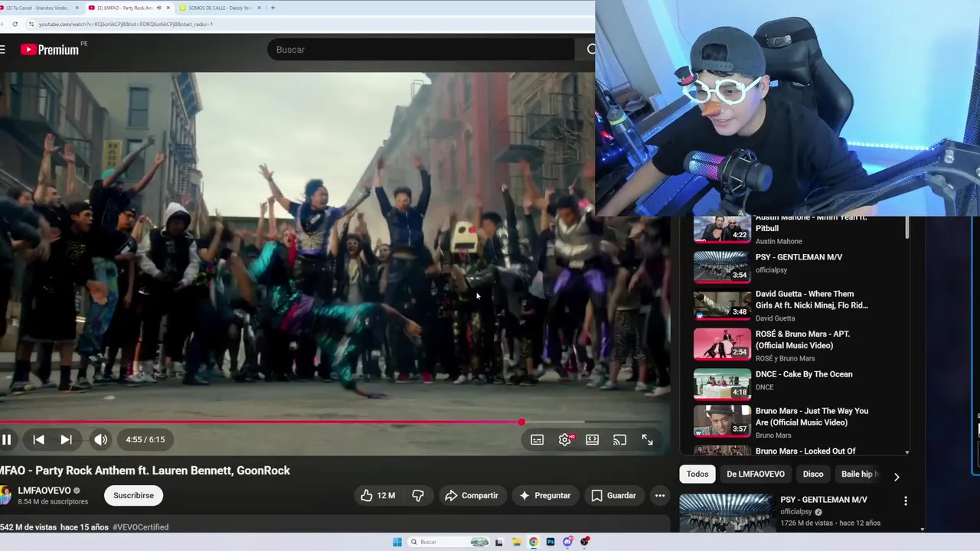Close the LMFAO Party Rock tab

click(168, 8)
